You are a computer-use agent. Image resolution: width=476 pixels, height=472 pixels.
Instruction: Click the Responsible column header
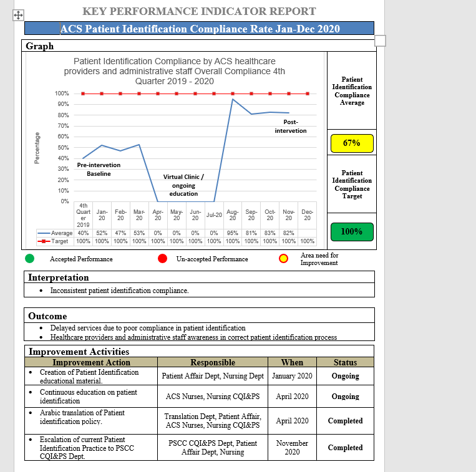(213, 362)
